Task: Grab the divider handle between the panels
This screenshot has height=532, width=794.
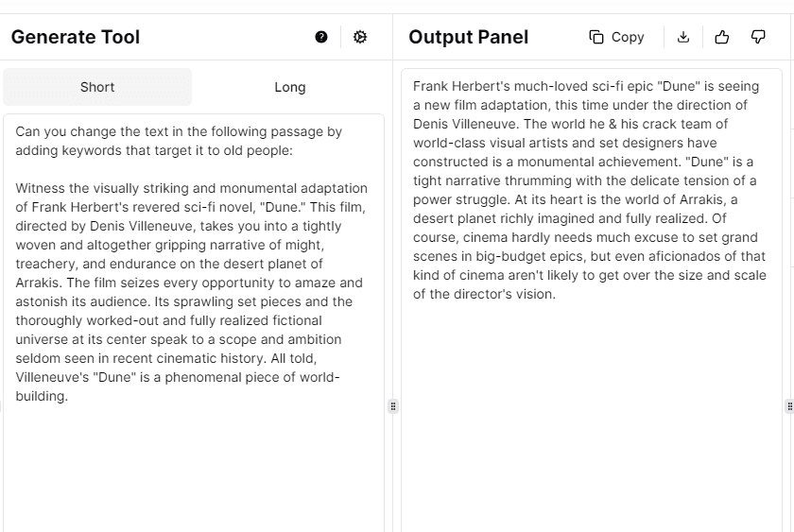Action: (393, 406)
